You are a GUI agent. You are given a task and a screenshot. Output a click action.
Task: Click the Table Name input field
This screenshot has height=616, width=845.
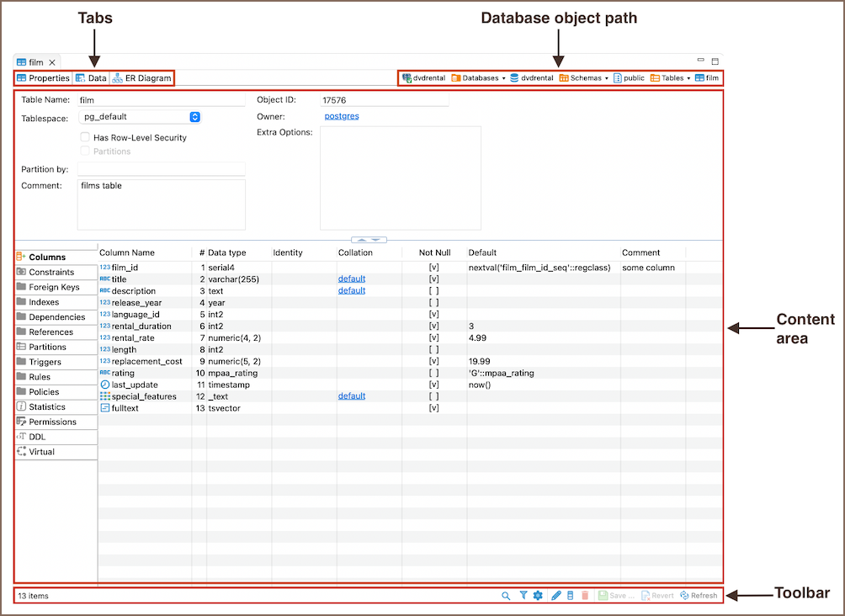(161, 100)
